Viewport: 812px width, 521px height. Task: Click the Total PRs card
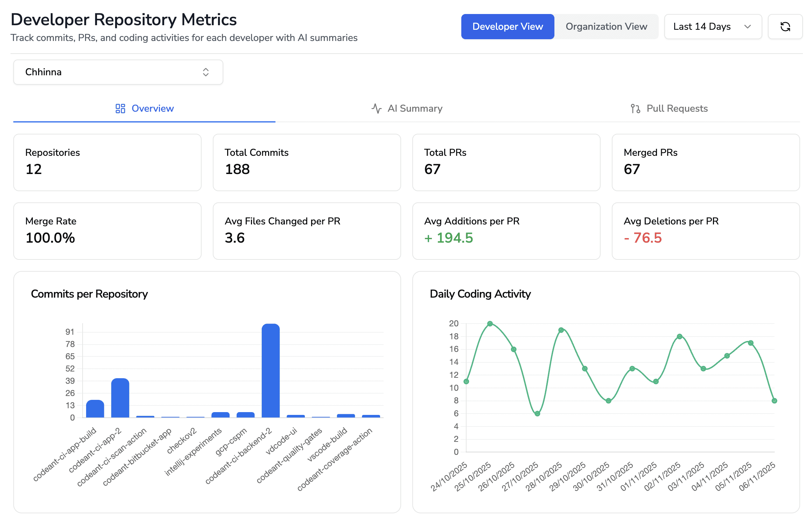506,162
